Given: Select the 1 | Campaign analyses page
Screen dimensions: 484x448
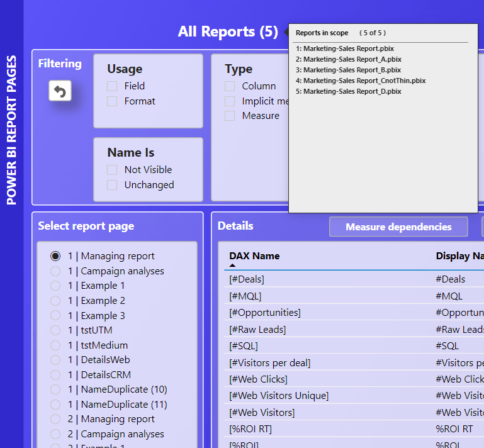Looking at the screenshot, I should pyautogui.click(x=56, y=271).
